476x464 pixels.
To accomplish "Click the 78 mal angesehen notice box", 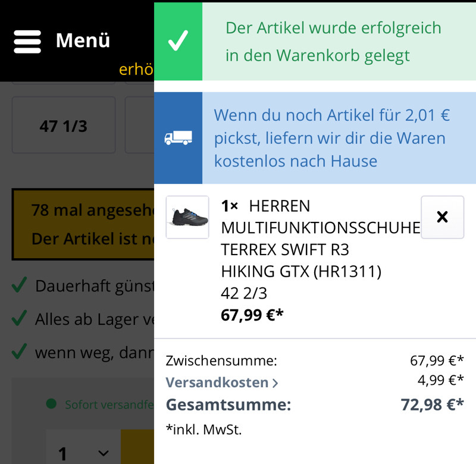I will point(83,224).
